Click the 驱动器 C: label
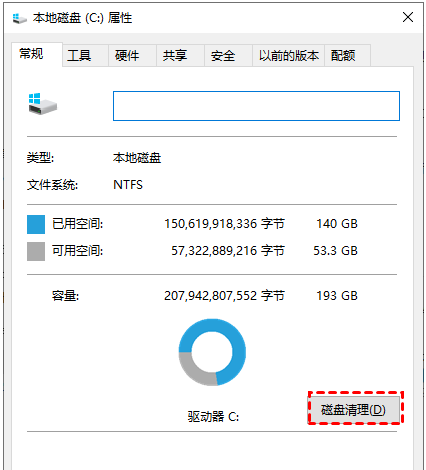 (x=213, y=416)
